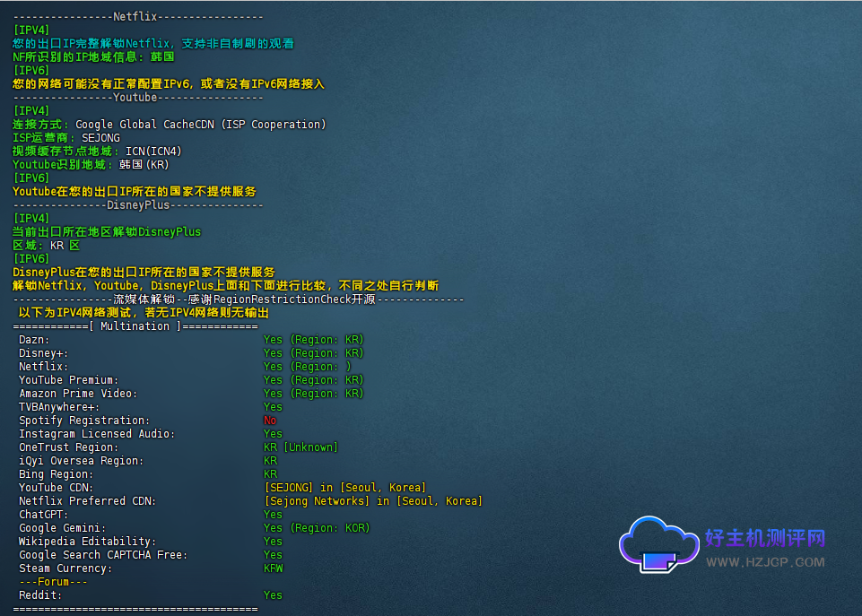862x616 pixels.
Task: Click the Youtube section header line
Action: 138,97
